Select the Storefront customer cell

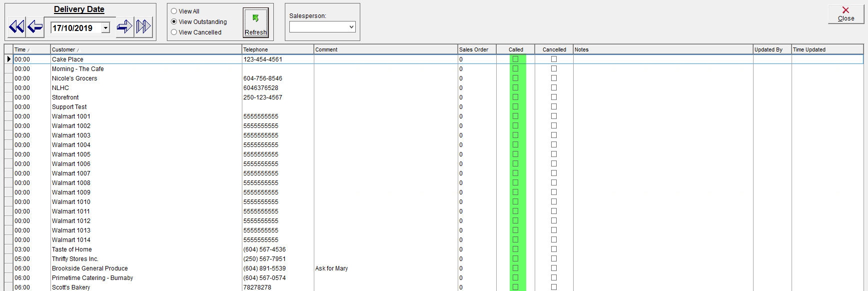click(146, 97)
